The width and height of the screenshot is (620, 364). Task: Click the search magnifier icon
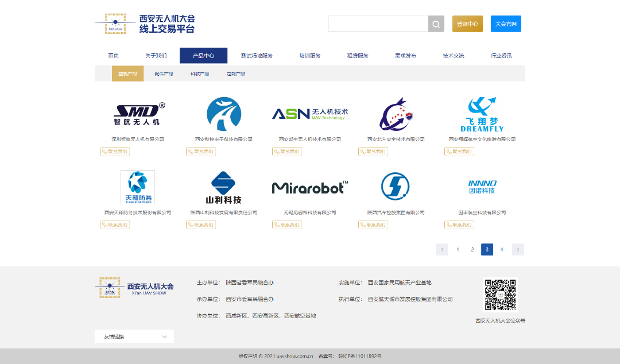[x=436, y=24]
